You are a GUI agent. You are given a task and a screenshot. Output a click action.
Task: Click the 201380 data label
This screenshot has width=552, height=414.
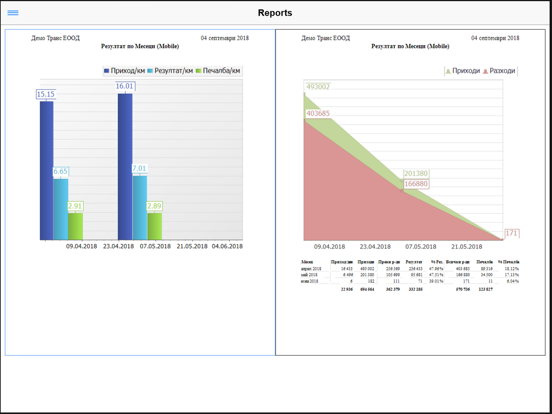(416, 173)
